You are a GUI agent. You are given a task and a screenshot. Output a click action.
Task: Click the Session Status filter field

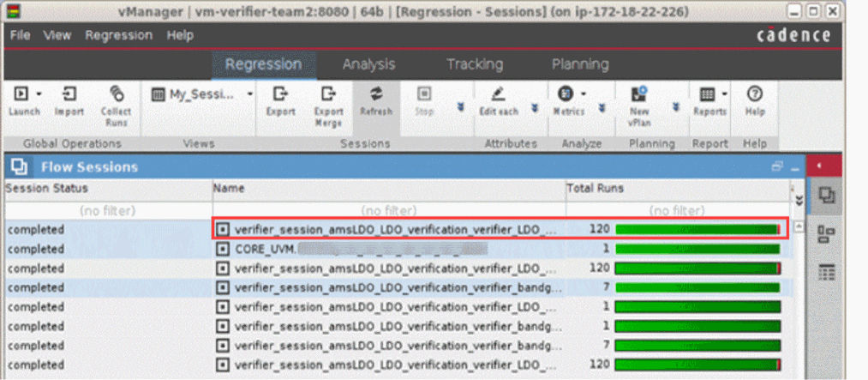(109, 210)
